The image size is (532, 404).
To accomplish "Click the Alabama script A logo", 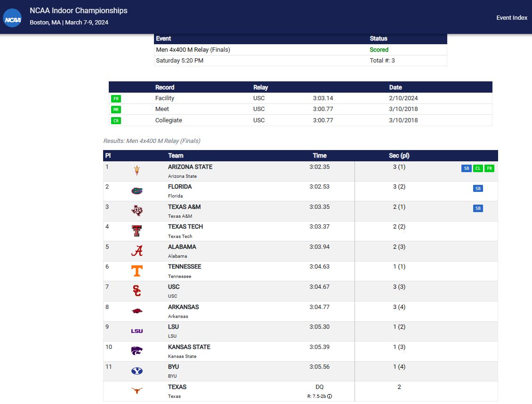I will point(137,251).
